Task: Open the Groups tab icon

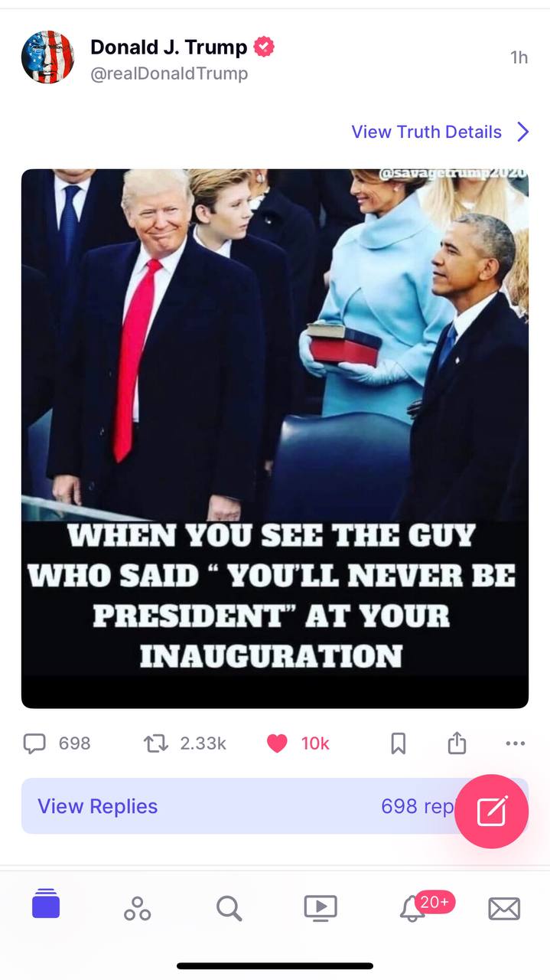Action: click(137, 908)
